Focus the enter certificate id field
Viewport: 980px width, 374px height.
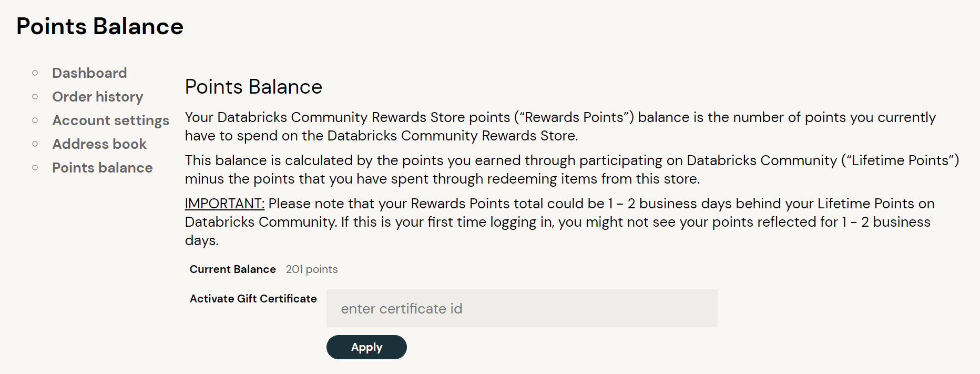pos(522,308)
